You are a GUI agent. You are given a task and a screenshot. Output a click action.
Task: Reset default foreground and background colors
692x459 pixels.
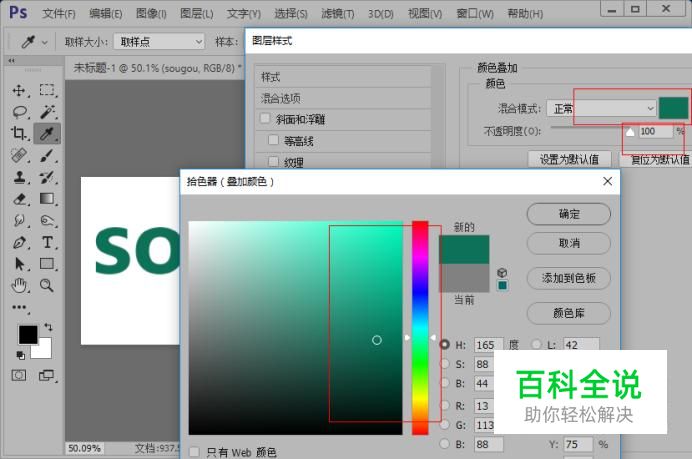pyautogui.click(x=20, y=355)
